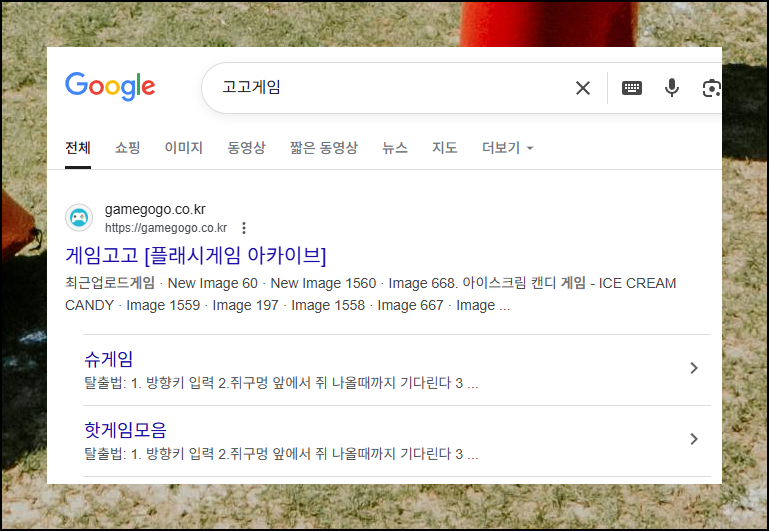Click the 탈출법 snippet under 슈게임
The width and height of the screenshot is (769, 531).
281,383
